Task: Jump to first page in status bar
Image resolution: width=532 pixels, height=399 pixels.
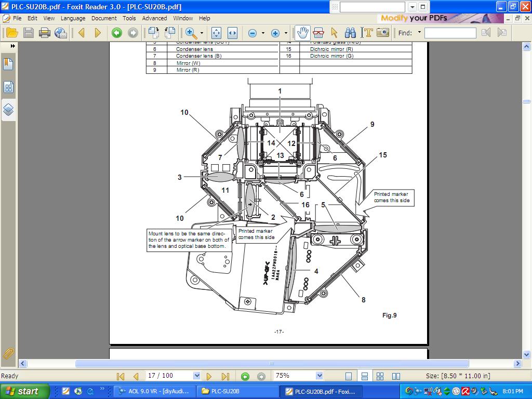Action: click(x=120, y=376)
